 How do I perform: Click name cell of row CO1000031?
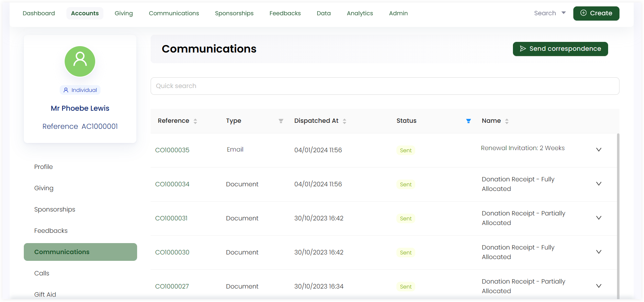click(523, 218)
